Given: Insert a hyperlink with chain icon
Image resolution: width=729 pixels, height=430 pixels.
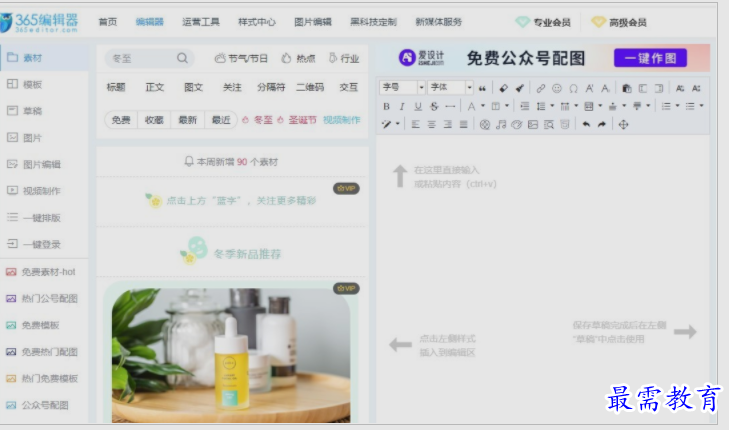Looking at the screenshot, I should pyautogui.click(x=540, y=88).
